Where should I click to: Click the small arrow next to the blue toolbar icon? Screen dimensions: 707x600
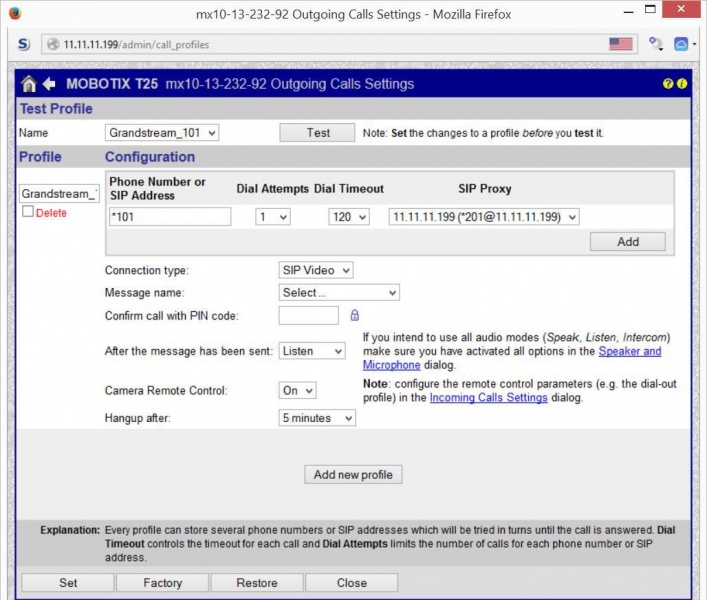pyautogui.click(x=694, y=44)
